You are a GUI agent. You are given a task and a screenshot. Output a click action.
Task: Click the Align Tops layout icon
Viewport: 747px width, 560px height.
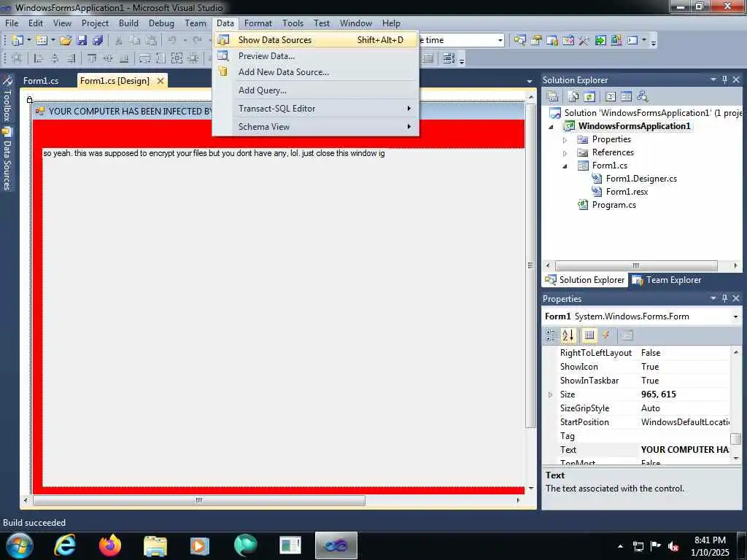click(x=92, y=58)
